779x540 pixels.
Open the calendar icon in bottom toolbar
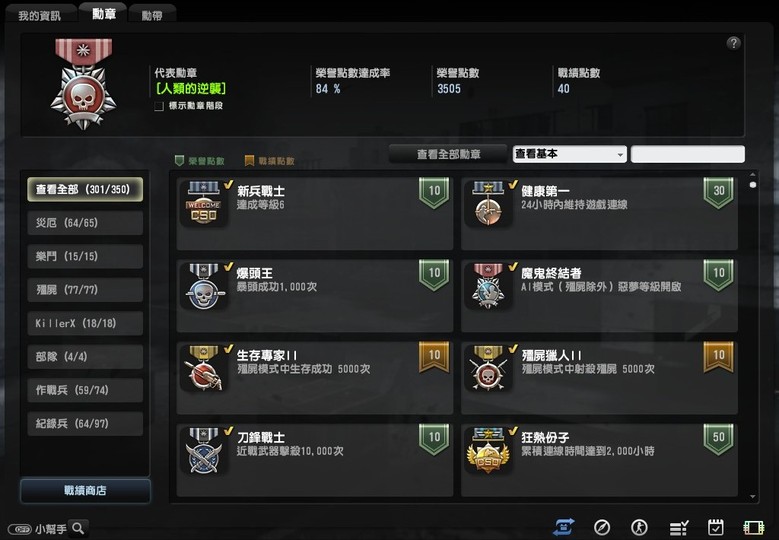(715, 527)
